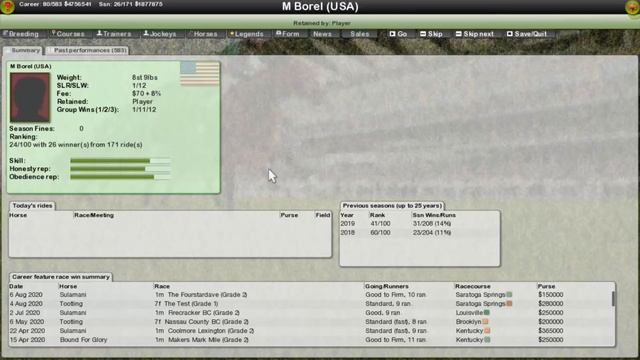640x360 pixels.
Task: Click the Fee value $70 + 8%
Action: click(x=146, y=93)
